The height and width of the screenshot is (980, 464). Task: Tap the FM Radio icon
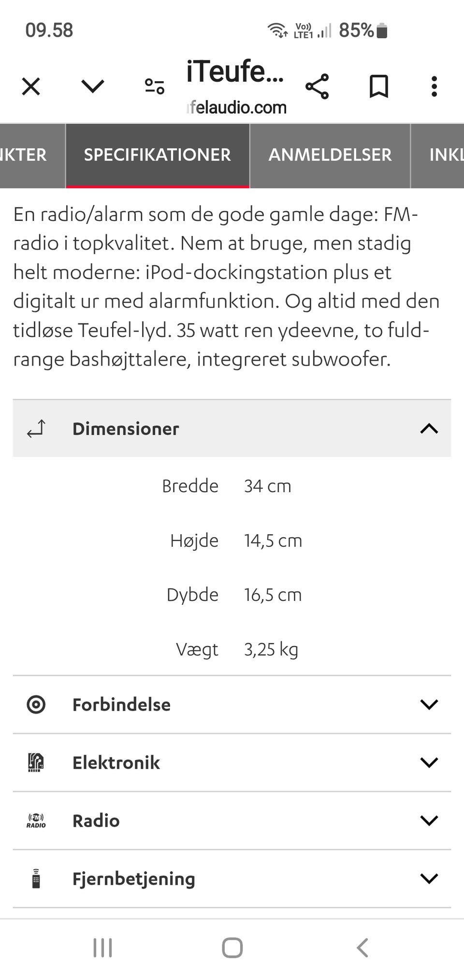[36, 821]
